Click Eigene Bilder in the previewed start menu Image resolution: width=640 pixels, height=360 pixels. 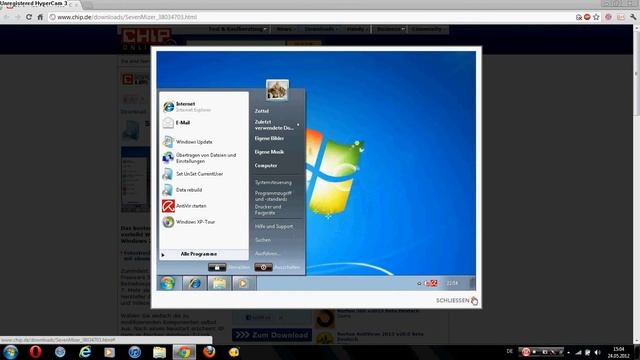click(269, 138)
